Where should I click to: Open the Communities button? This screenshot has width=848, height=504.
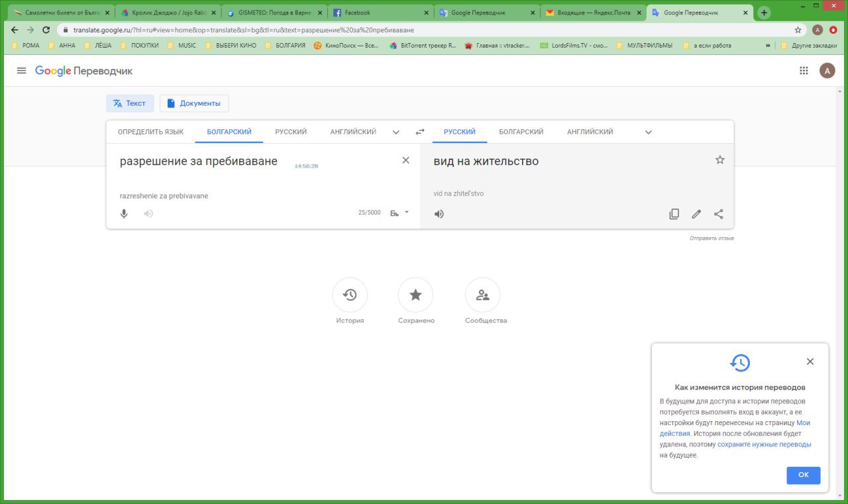coord(483,295)
